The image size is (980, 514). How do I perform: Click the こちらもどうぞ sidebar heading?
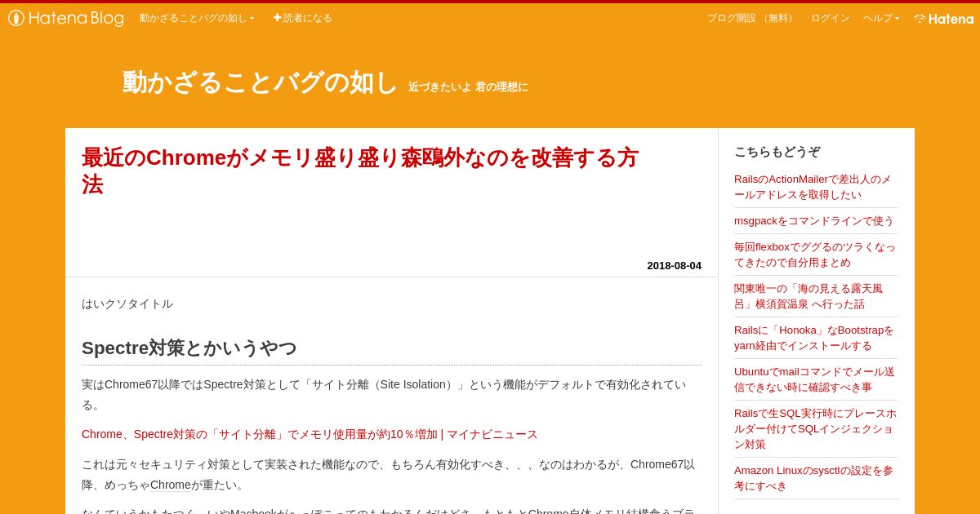[777, 151]
